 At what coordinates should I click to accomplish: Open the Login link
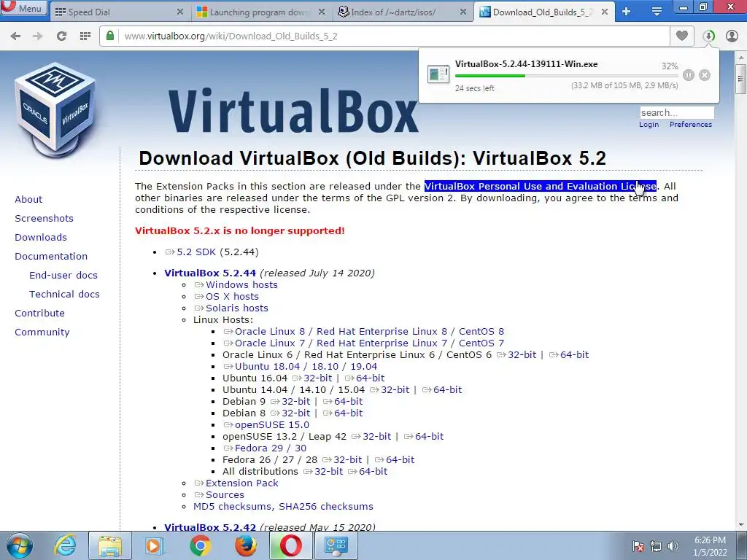click(x=649, y=124)
